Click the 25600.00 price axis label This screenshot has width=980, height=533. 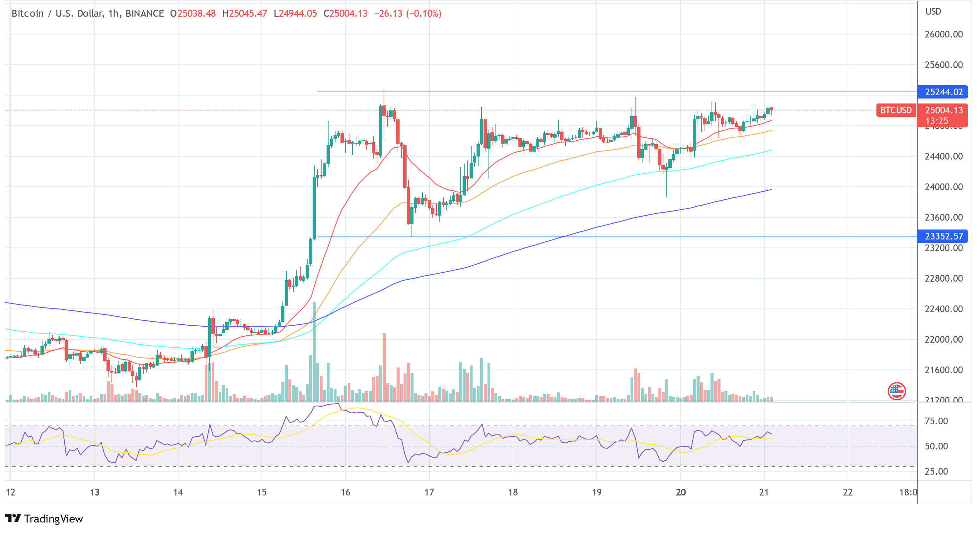click(x=944, y=65)
